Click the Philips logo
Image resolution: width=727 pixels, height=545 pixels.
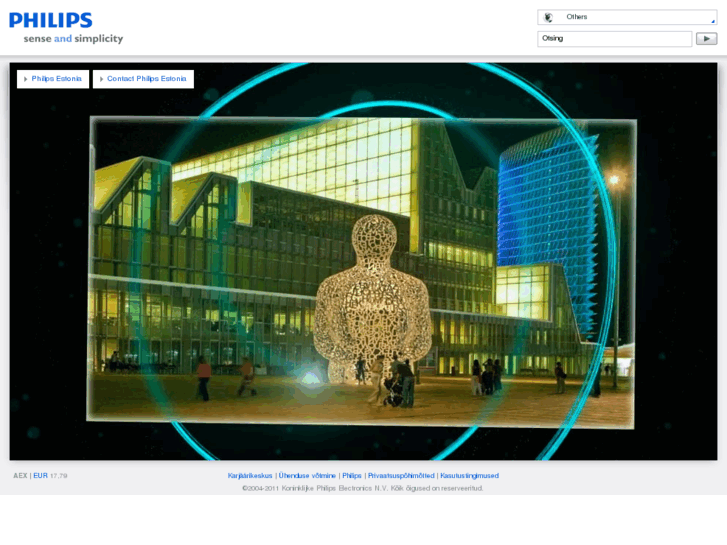tap(51, 20)
